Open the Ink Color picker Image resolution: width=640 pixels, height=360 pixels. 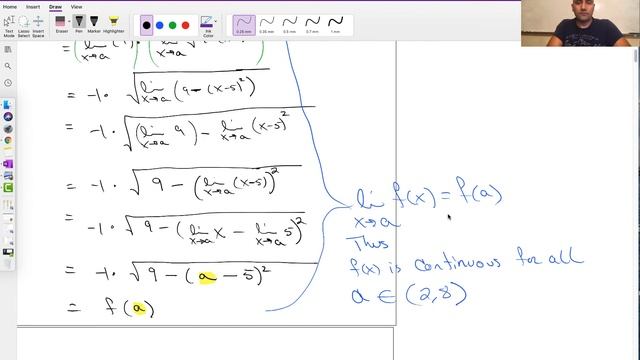[x=207, y=26]
